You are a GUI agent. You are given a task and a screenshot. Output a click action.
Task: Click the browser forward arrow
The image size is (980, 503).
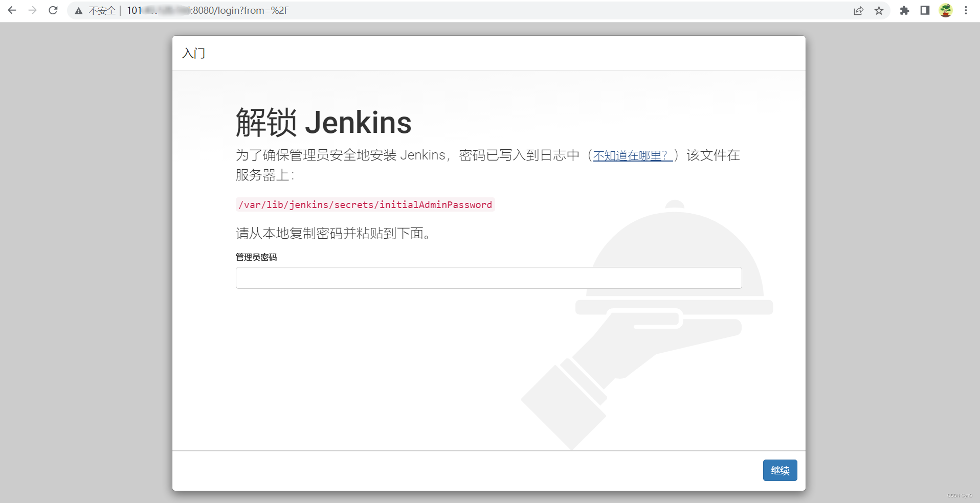click(33, 10)
